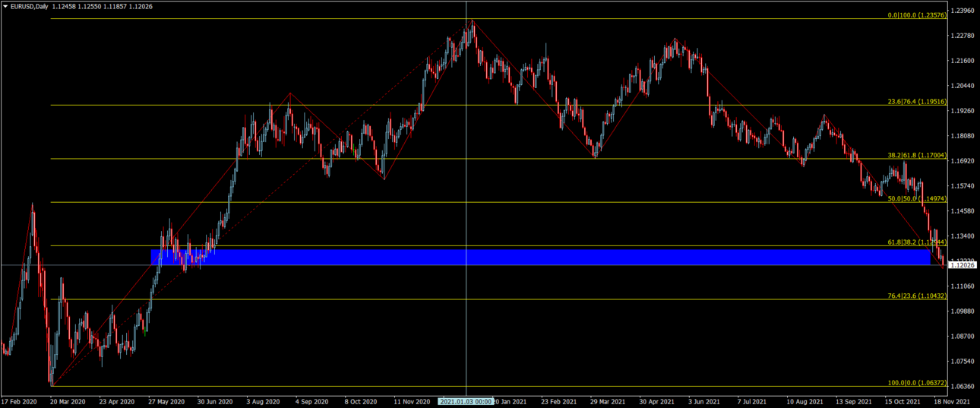The height and width of the screenshot is (408, 980).
Task: Select the Fibonacci 38.2|61.8 (1.17004) level label
Action: [x=917, y=155]
